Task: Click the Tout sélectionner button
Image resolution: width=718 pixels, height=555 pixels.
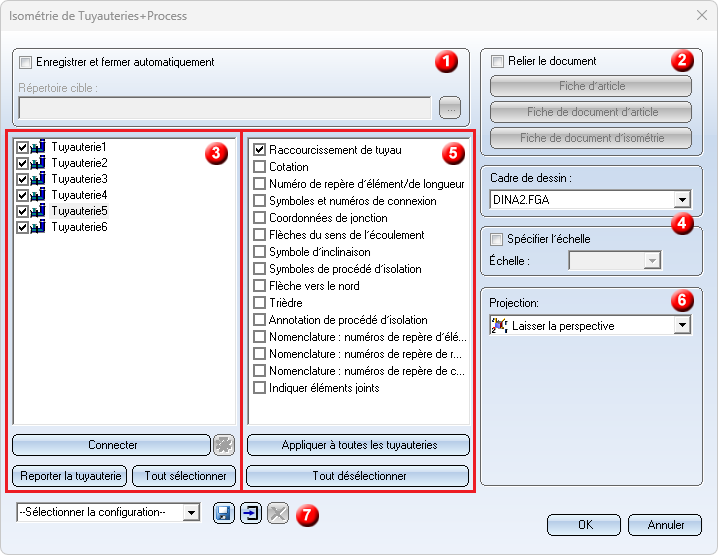Action: click(185, 476)
